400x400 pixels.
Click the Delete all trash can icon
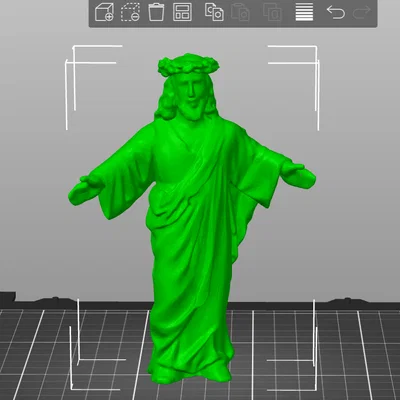[x=156, y=12]
